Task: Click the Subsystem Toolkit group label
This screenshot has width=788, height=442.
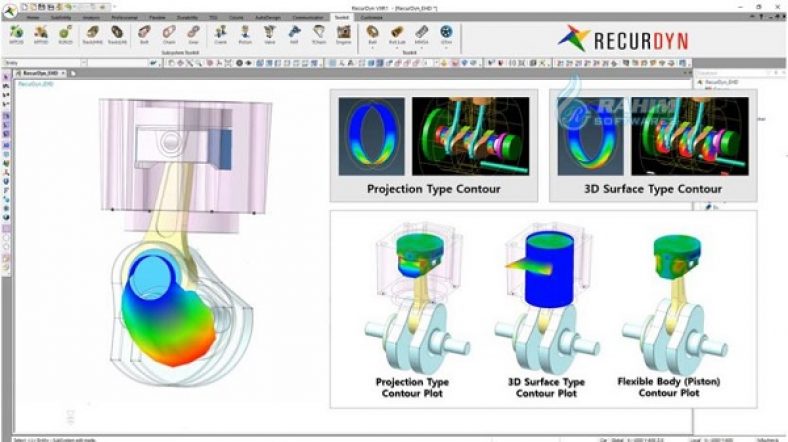Action: (x=180, y=53)
